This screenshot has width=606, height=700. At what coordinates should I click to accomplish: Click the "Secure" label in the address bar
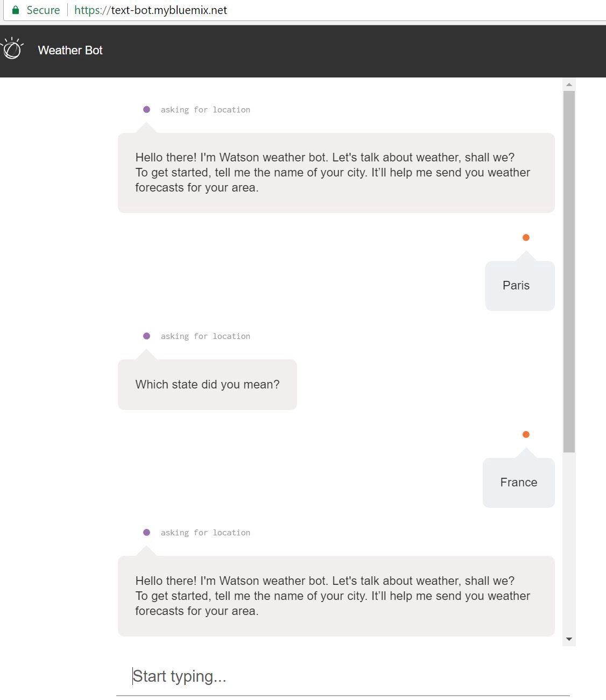43,10
